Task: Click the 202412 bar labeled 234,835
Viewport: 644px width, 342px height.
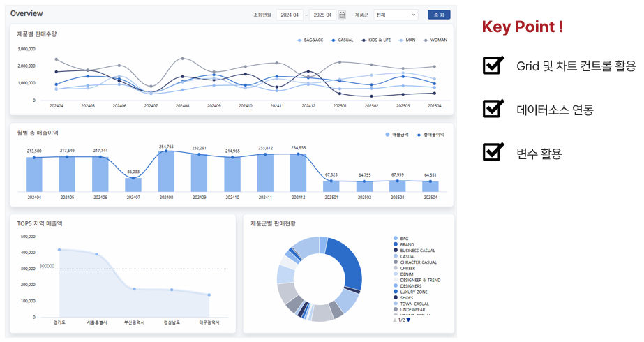Action: pos(298,173)
